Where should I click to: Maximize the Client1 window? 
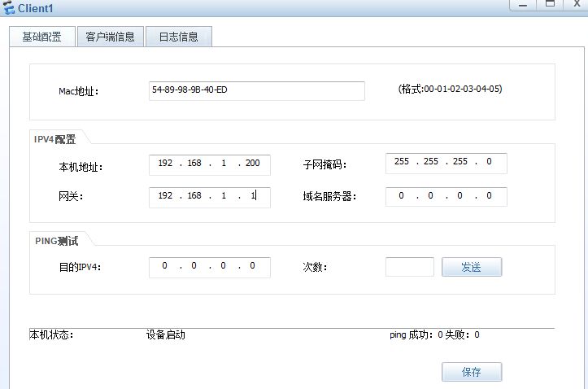550,4
